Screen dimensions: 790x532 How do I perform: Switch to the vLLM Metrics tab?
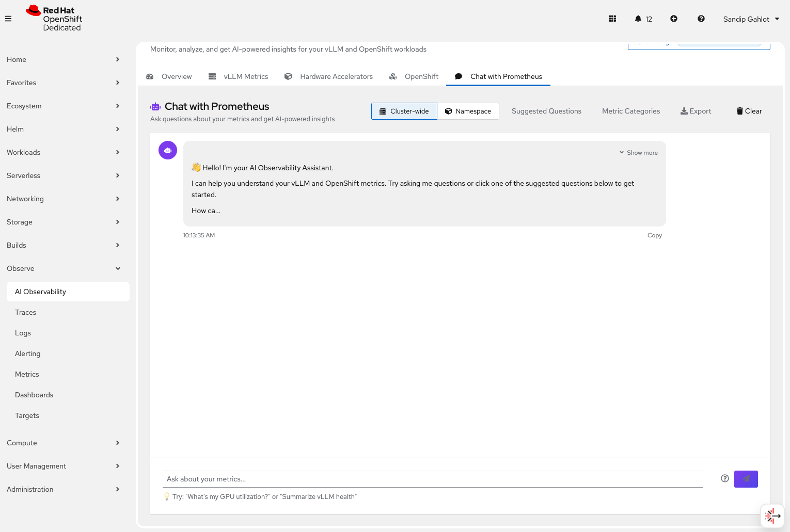click(x=245, y=76)
